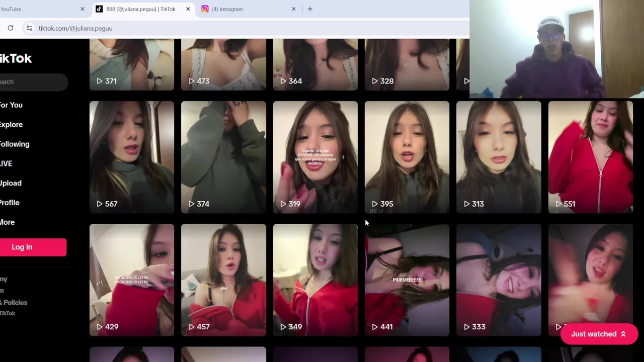This screenshot has height=362, width=644.
Task: Click the TikTok logo
Action: pos(16,58)
